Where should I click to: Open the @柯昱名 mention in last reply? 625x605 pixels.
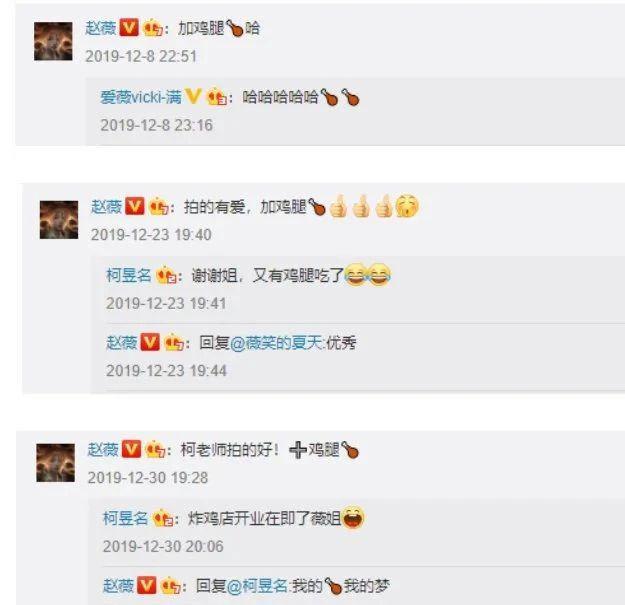click(x=257, y=586)
